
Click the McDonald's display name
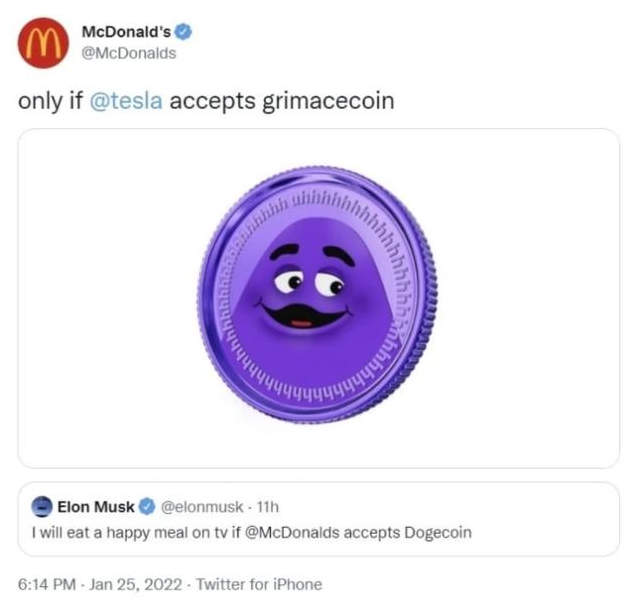(126, 32)
